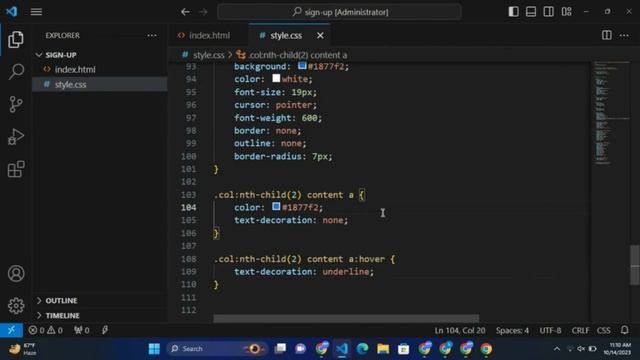Open the weather widget on taskbar
The width and height of the screenshot is (640, 360).
23,349
